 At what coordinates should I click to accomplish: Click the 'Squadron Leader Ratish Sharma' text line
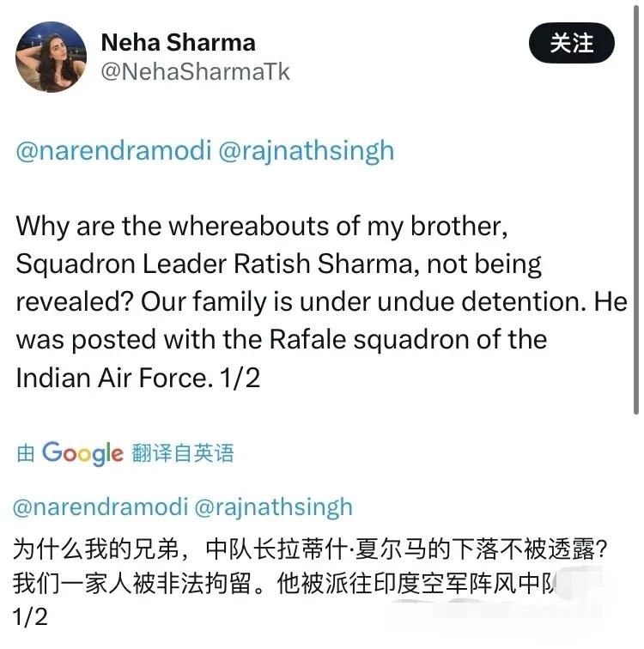coord(278,264)
